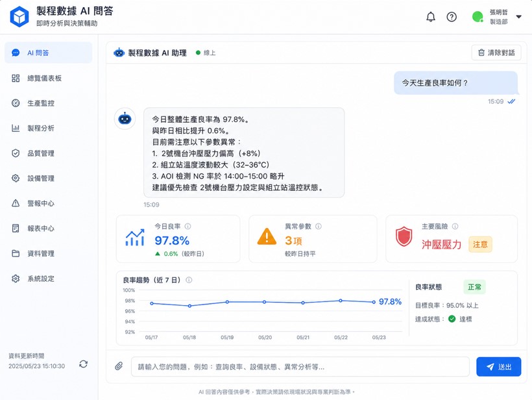Click the 線上 status indicator

[x=206, y=53]
